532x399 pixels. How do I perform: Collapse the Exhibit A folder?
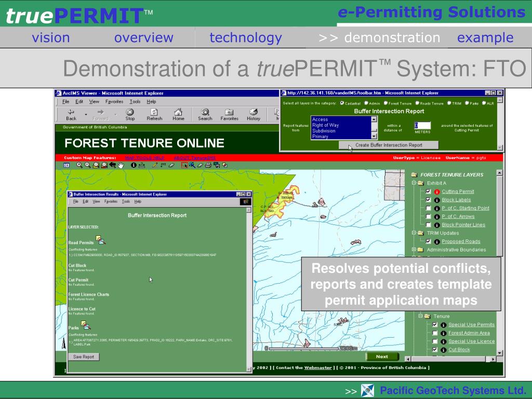(414, 183)
